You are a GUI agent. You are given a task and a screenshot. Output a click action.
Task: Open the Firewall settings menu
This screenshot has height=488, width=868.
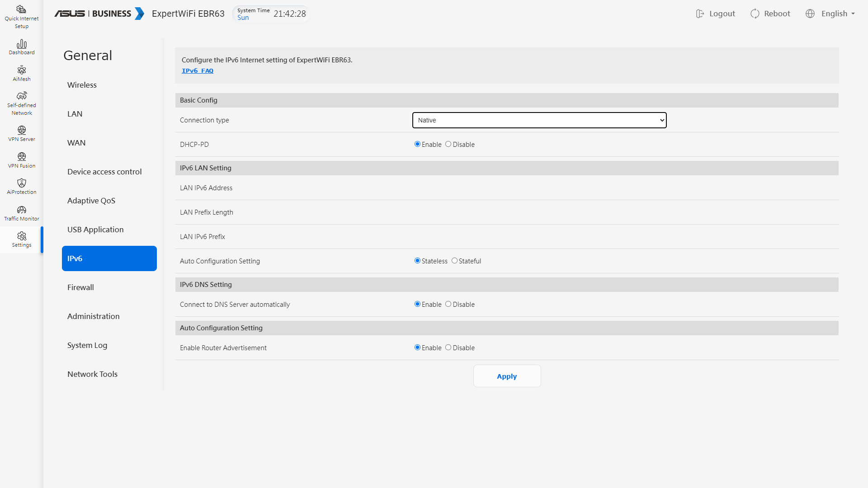pyautogui.click(x=80, y=287)
